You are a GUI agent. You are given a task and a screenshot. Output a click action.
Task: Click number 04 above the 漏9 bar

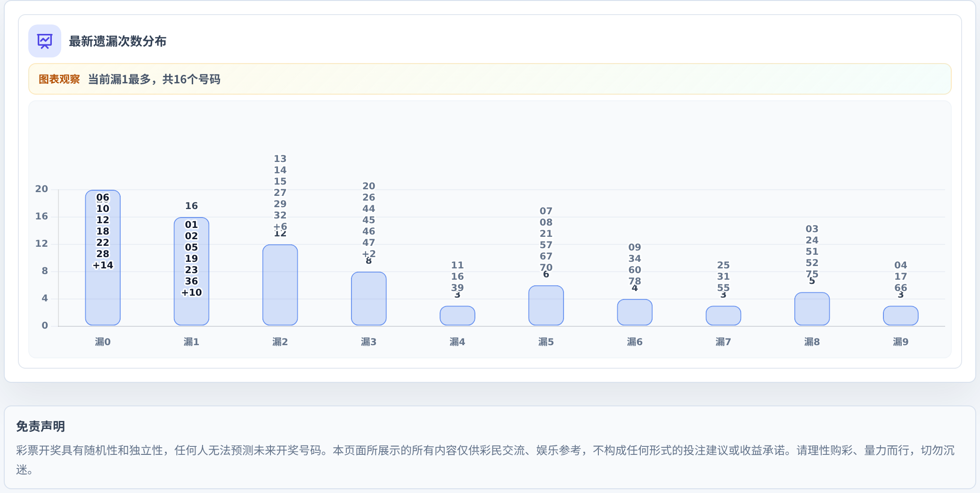pos(900,265)
